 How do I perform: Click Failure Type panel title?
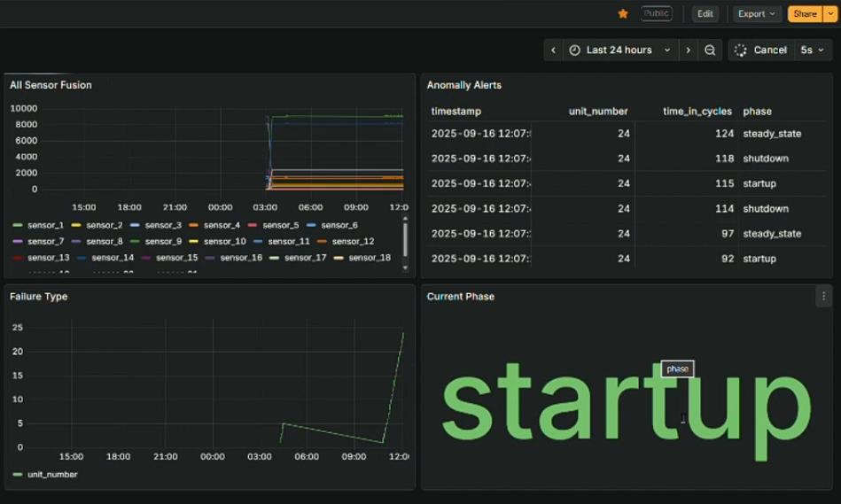[x=39, y=297]
